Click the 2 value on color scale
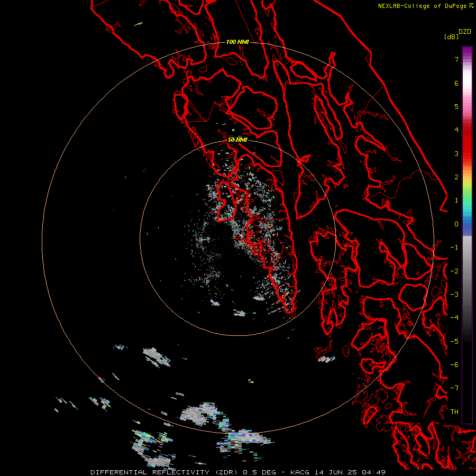Image resolution: width=476 pixels, height=476 pixels. click(x=456, y=177)
